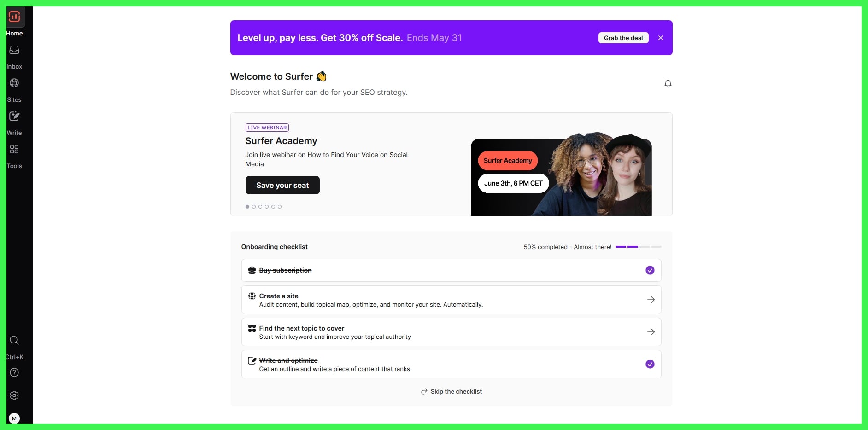Screen dimensions: 868x430
Task: Expand Create a site arrow
Action: tap(651, 300)
